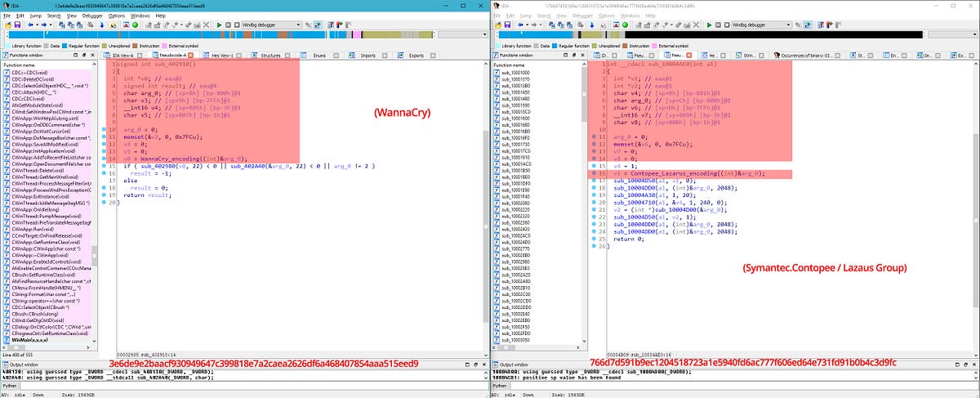Open Search menu in right IDA window
Viewport: 980px width, 398px height.
coord(543,16)
